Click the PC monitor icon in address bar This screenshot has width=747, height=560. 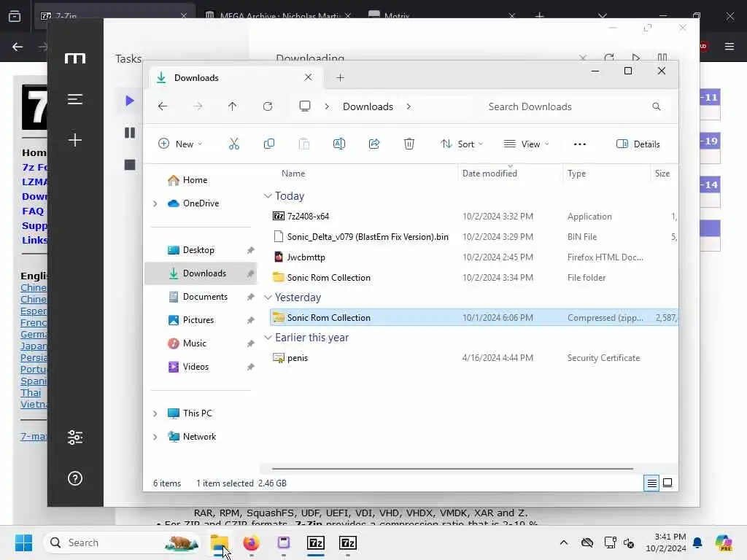pyautogui.click(x=305, y=106)
